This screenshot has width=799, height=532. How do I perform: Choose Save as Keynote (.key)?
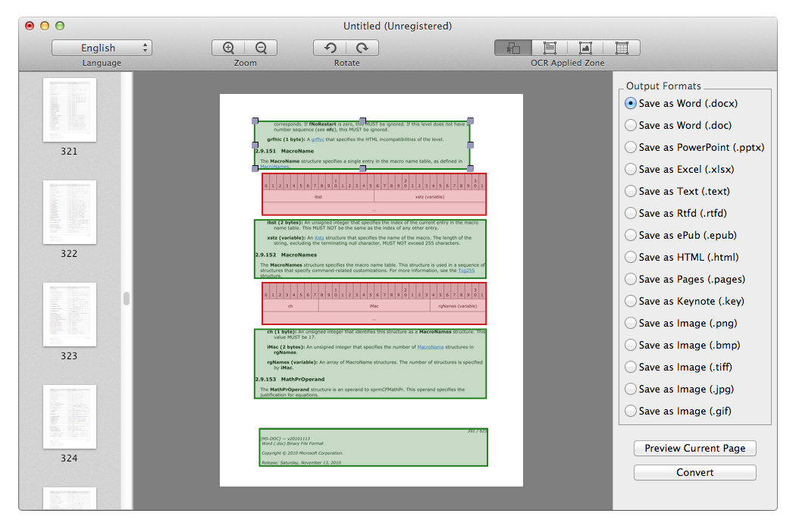tap(685, 301)
